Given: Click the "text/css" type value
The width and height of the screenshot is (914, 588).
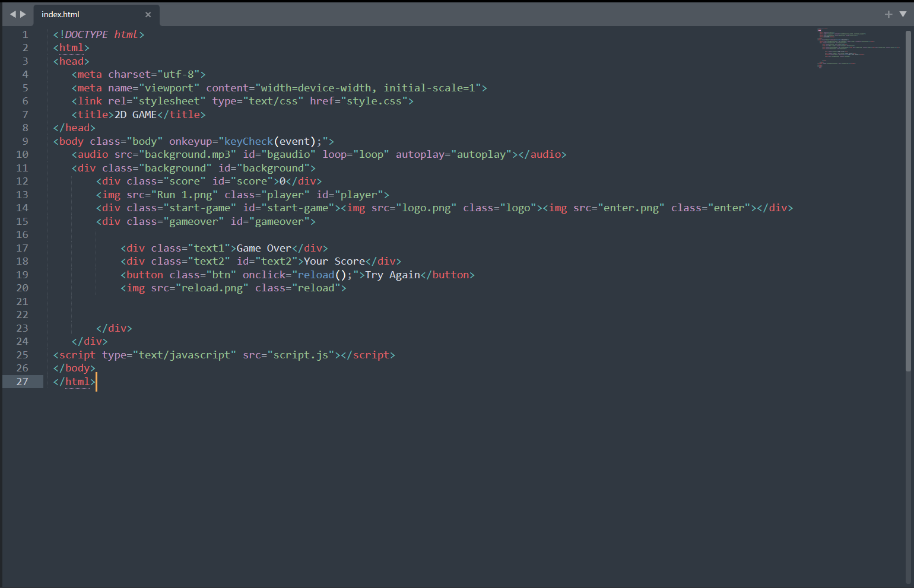Looking at the screenshot, I should point(273,101).
